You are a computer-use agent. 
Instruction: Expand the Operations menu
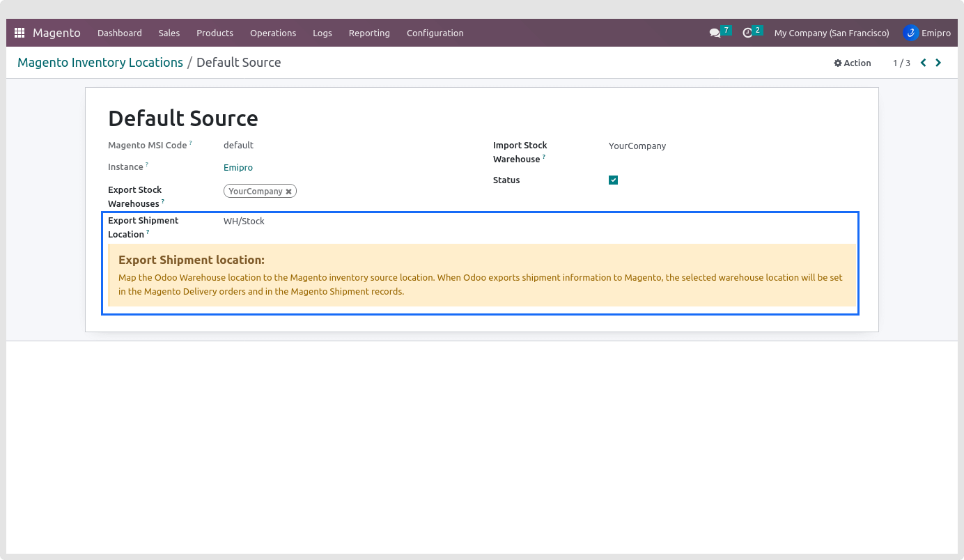tap(273, 33)
